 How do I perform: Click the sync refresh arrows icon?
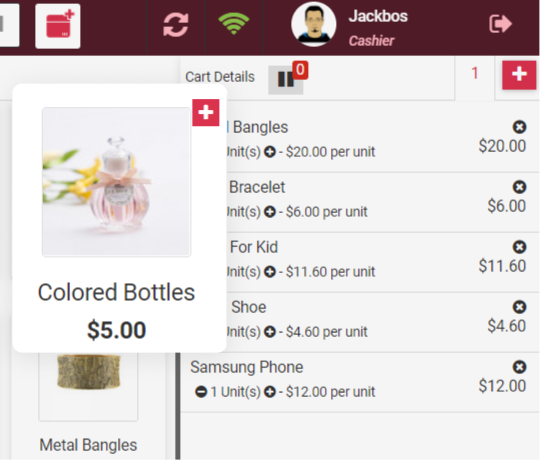coord(176,24)
